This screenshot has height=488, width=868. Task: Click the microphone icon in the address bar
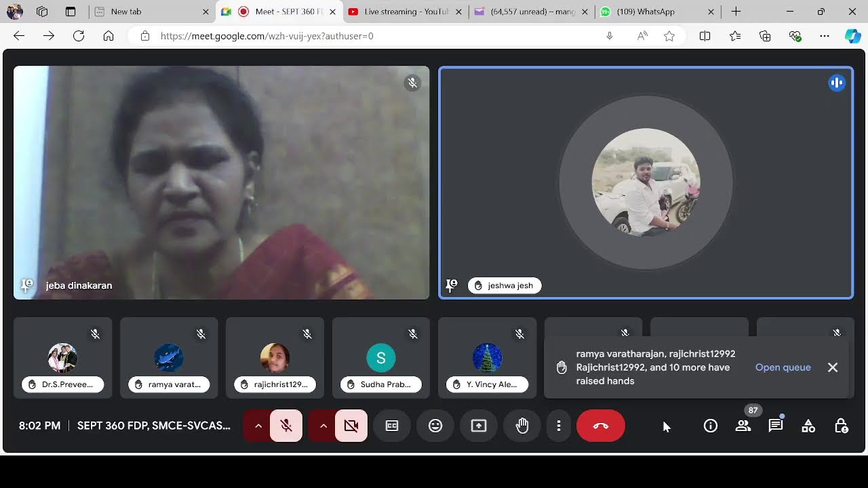610,36
